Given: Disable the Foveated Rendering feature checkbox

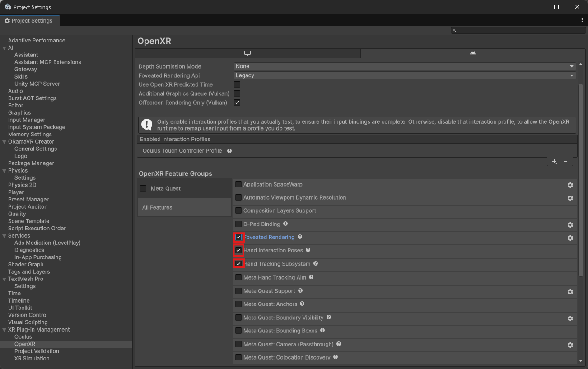Looking at the screenshot, I should pyautogui.click(x=238, y=237).
